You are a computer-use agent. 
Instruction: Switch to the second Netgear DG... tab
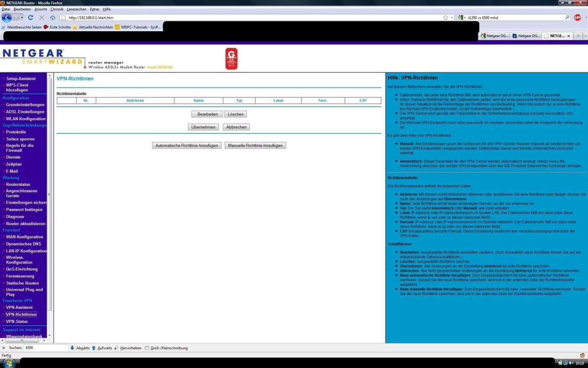pyautogui.click(x=526, y=36)
